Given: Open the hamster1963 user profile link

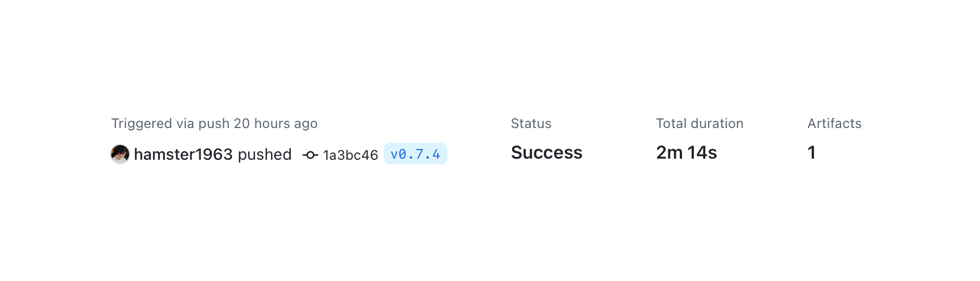Looking at the screenshot, I should point(183,154).
